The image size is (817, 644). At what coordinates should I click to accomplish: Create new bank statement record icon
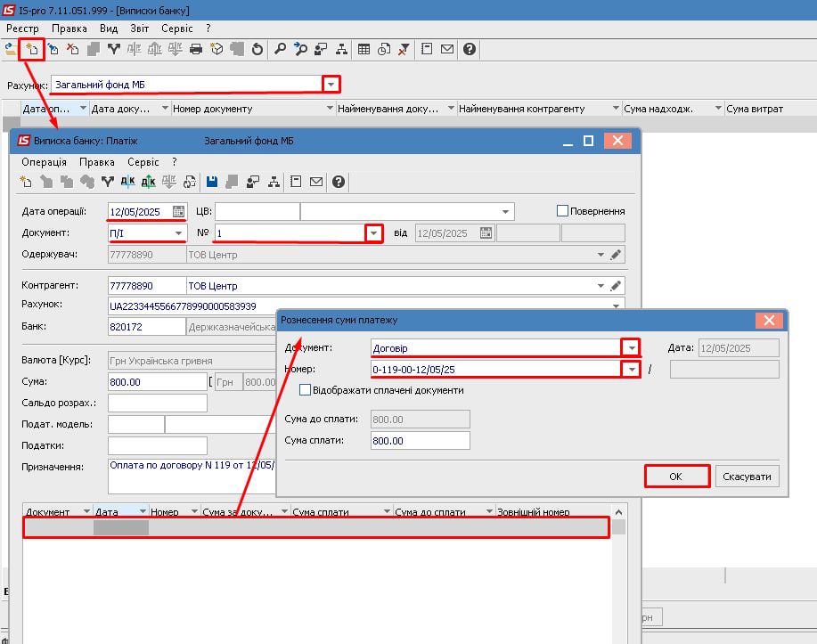click(32, 50)
